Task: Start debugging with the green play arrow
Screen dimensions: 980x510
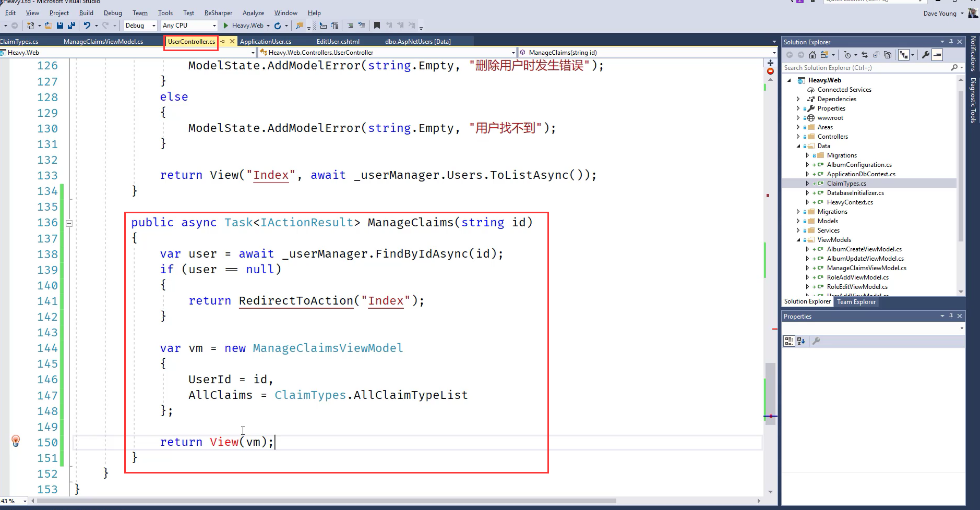Action: (x=225, y=26)
